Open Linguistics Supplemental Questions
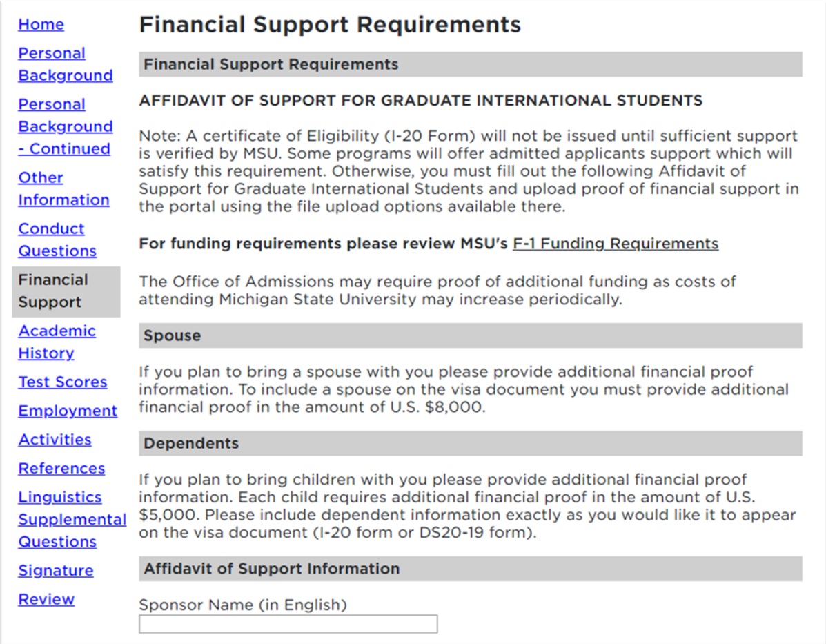The image size is (826, 644). (72, 519)
